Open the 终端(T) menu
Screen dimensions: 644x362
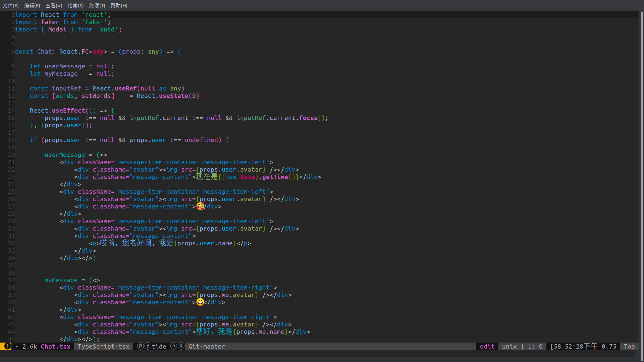click(97, 6)
